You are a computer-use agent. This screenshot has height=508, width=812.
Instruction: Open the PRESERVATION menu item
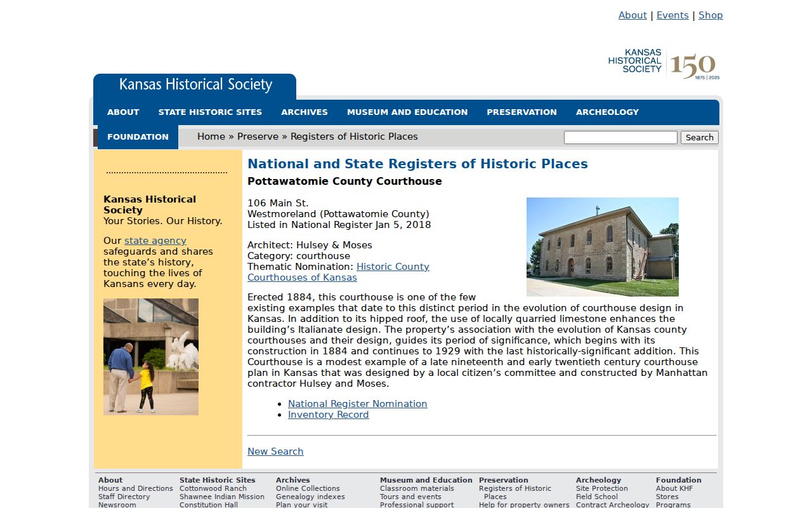(521, 112)
